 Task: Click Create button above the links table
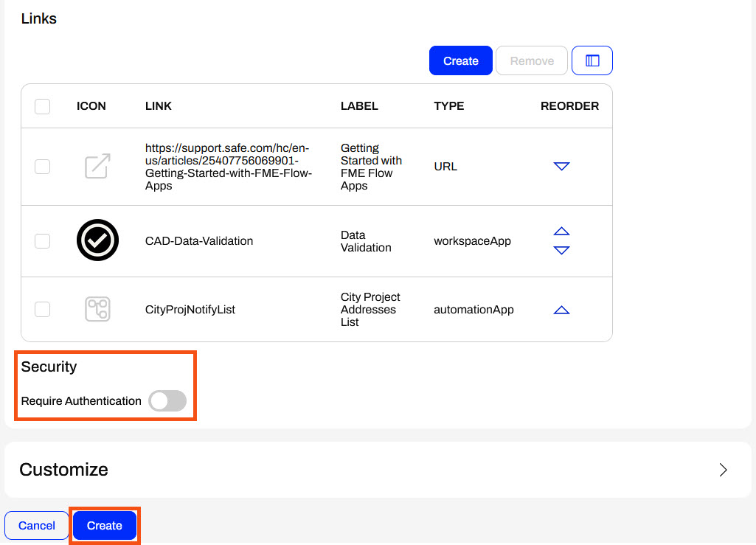461,60
